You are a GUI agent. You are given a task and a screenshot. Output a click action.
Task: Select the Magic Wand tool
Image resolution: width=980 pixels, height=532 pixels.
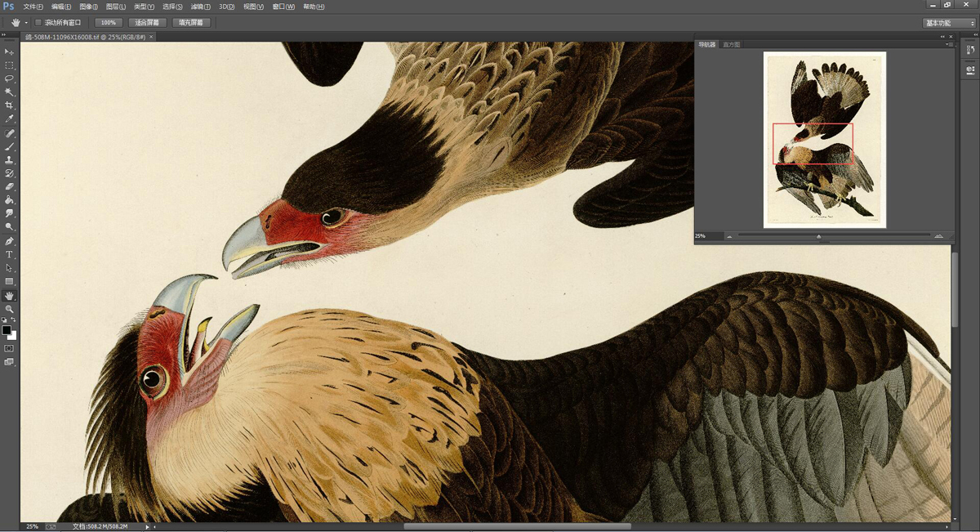[10, 92]
